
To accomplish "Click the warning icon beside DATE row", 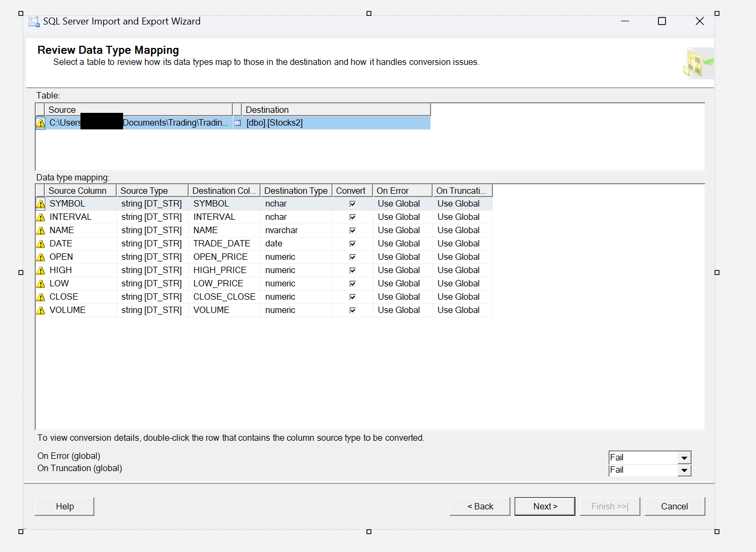I will coord(40,244).
